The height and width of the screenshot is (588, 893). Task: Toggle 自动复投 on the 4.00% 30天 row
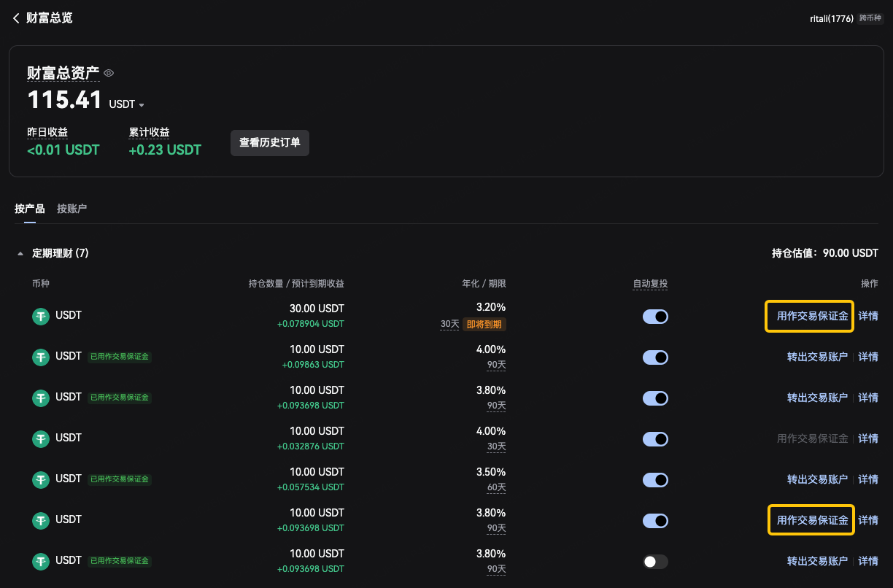coord(655,439)
